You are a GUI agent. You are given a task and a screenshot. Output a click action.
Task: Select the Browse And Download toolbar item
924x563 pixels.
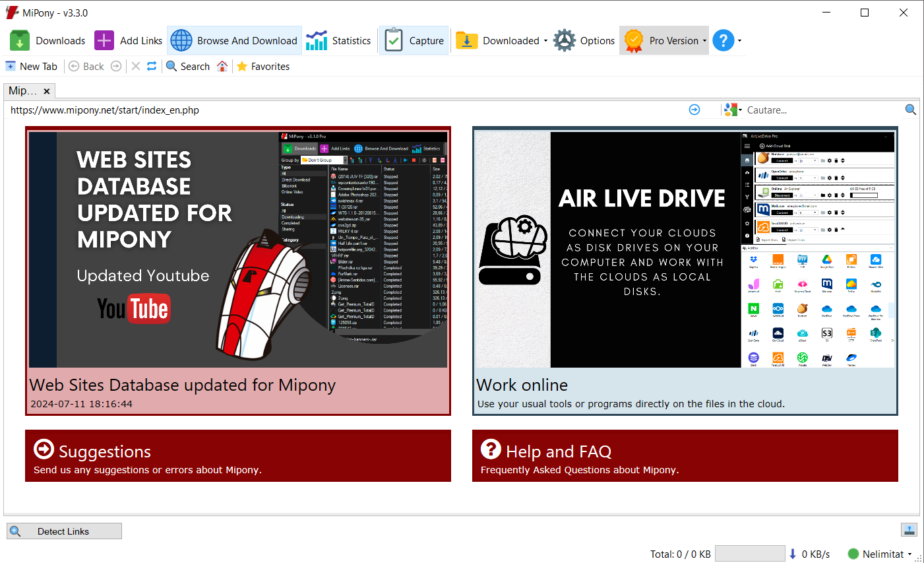[234, 40]
